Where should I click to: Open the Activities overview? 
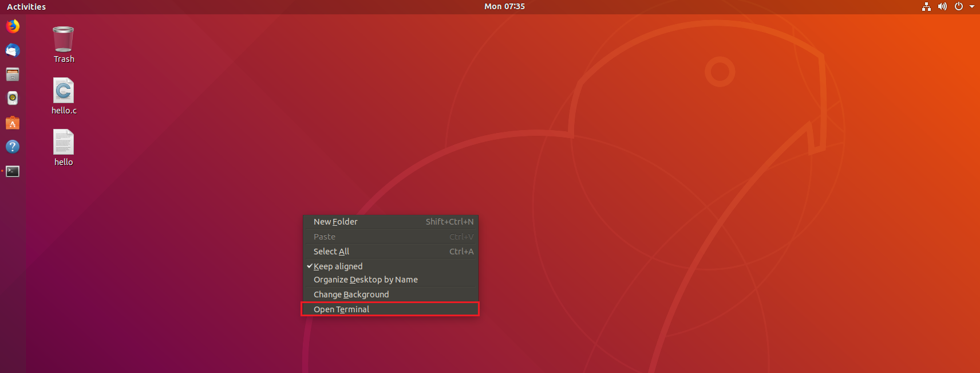click(x=26, y=7)
